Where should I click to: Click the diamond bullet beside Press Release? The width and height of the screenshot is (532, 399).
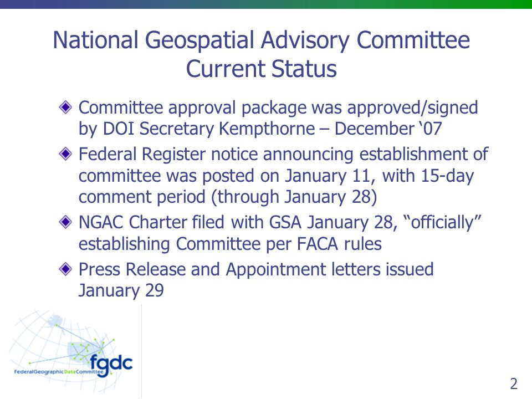[65, 269]
